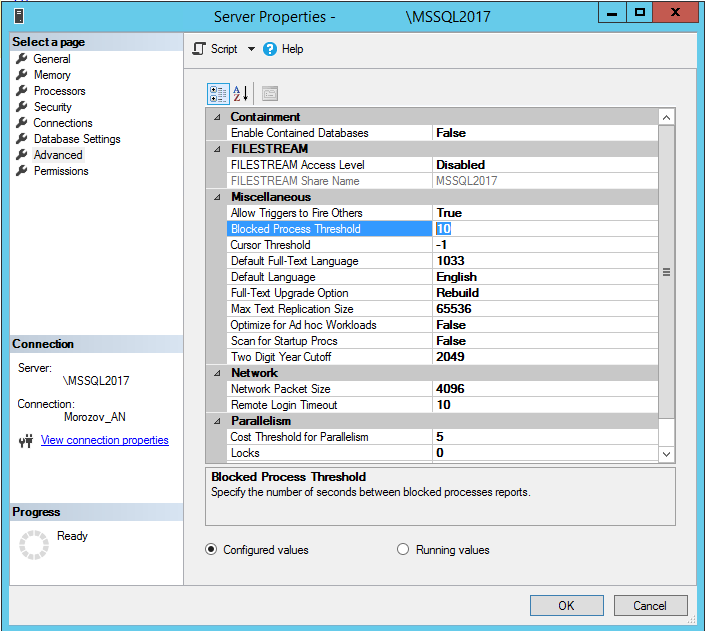Collapse the Parallelism category
Viewport: 705px width, 631px height.
point(217,421)
